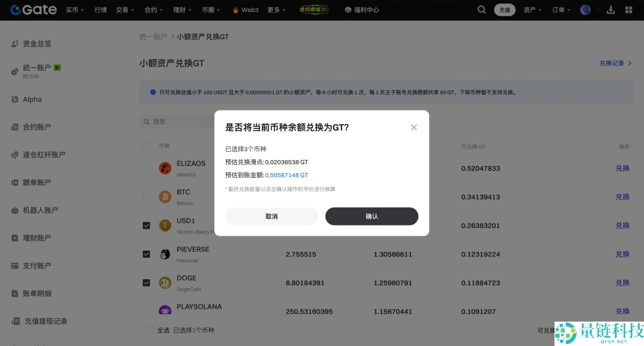Click the user avatar globe icon
This screenshot has width=644, height=346.
585,10
